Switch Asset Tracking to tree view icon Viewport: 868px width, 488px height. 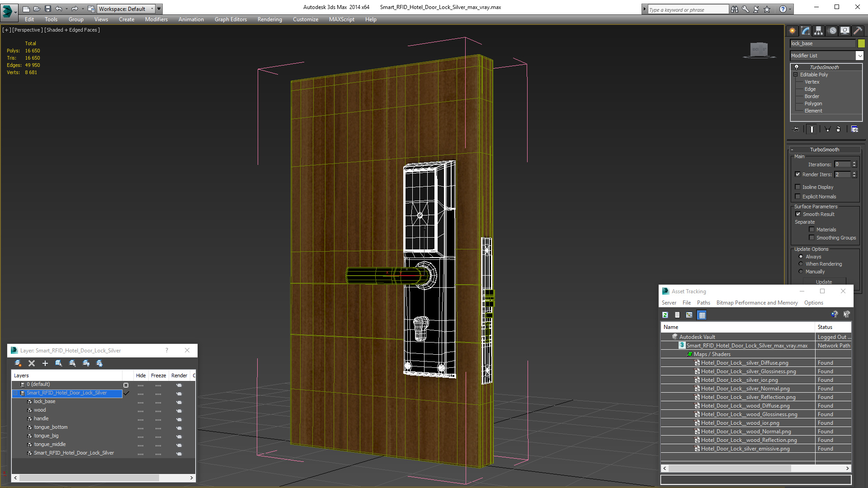coord(689,315)
